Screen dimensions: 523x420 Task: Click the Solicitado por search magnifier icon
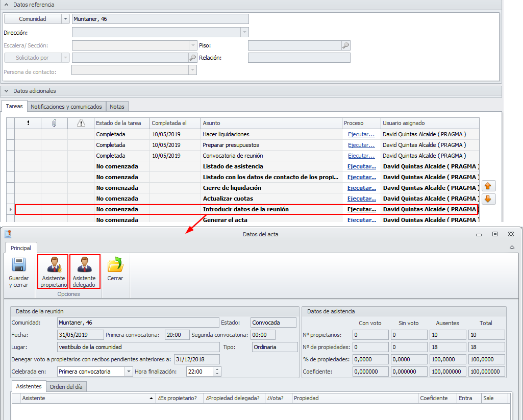[192, 58]
